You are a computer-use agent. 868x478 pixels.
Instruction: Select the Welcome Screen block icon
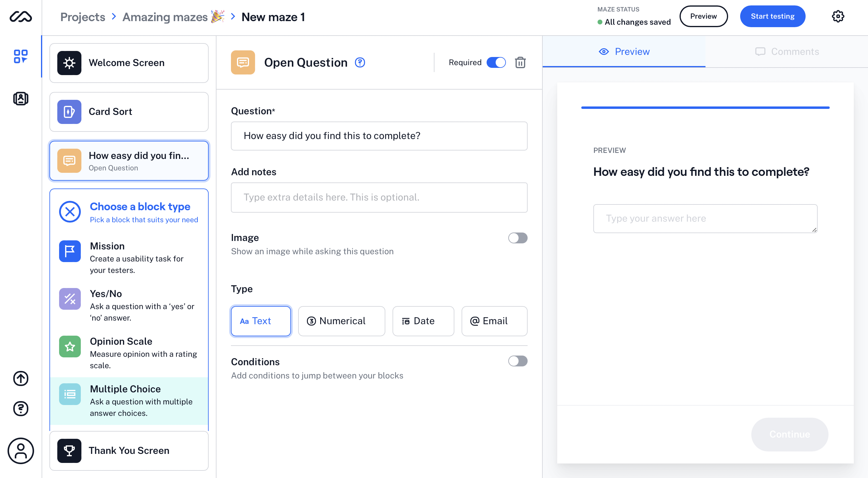(70, 63)
